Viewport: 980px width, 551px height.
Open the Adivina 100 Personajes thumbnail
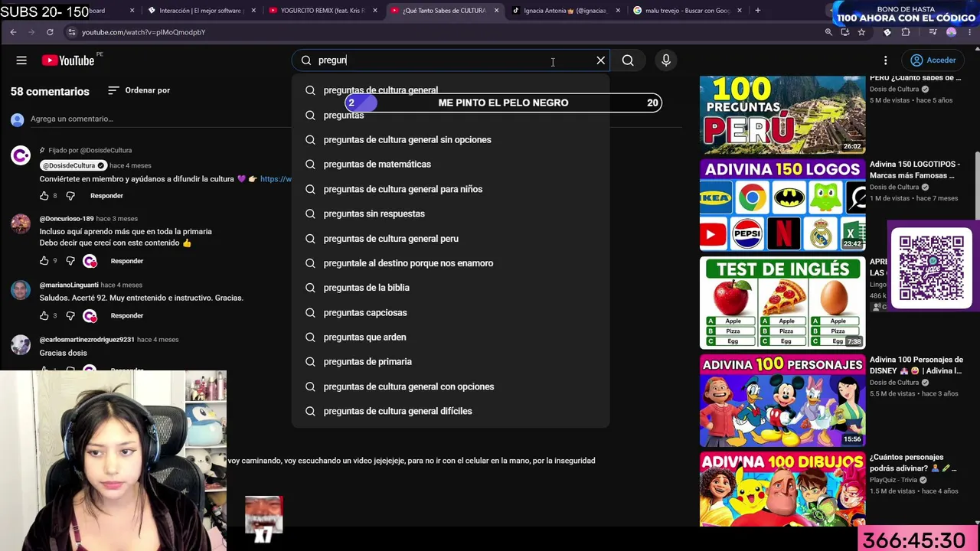[x=782, y=400]
